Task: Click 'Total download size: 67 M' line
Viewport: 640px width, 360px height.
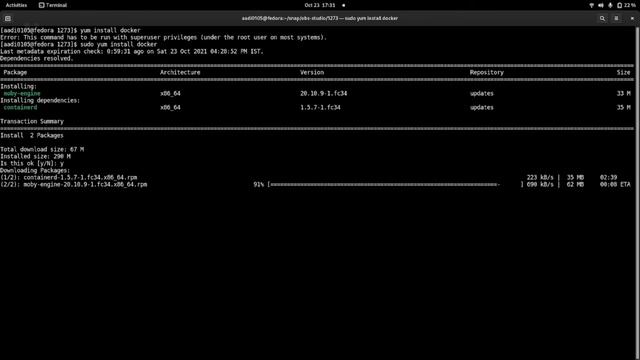Action: [x=42, y=149]
